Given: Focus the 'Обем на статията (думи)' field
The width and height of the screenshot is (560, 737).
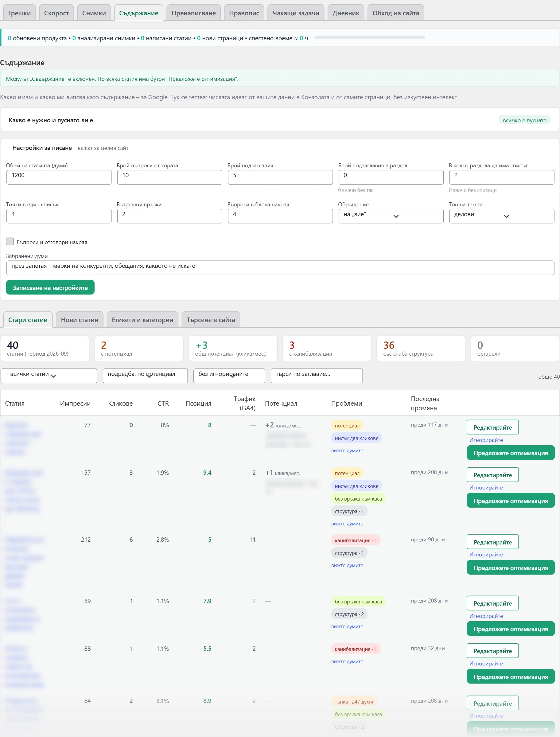Looking at the screenshot, I should click(x=59, y=177).
